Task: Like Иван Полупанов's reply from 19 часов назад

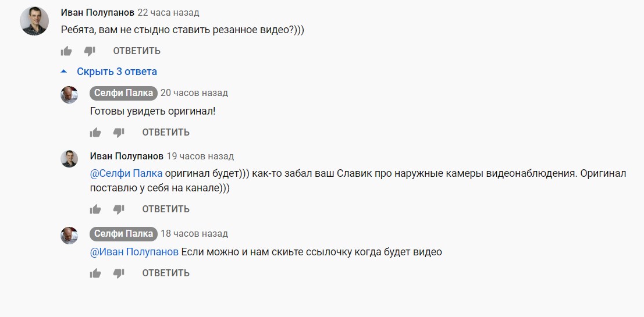Action: point(95,209)
